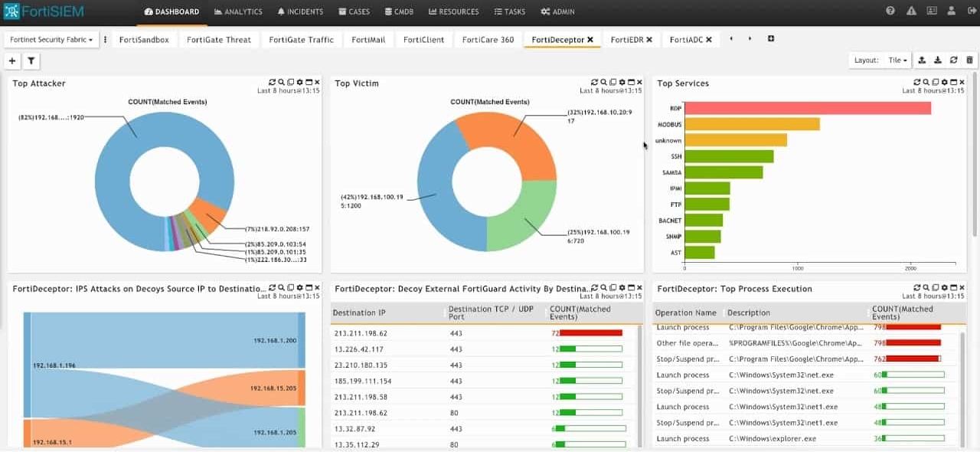Open settings of Top Process Execution widget
Viewport: 980px width, 452px height.
coord(944,287)
